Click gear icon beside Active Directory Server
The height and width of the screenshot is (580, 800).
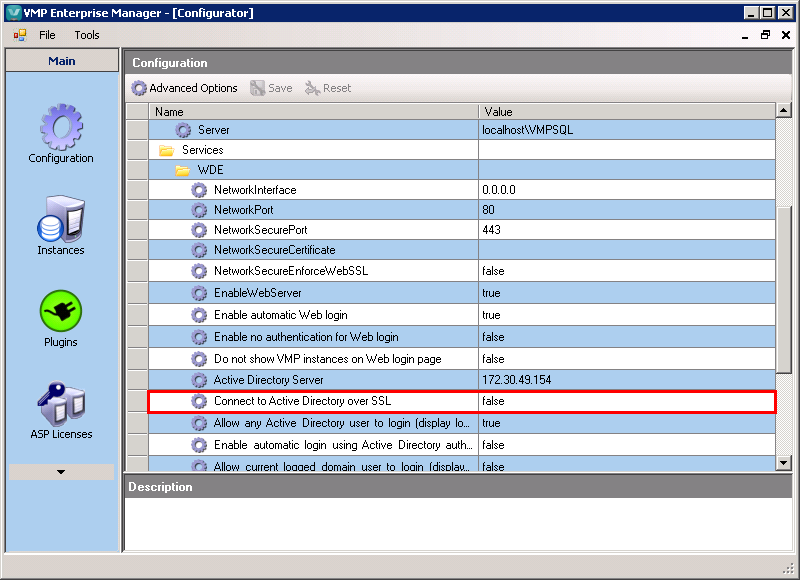click(x=199, y=380)
